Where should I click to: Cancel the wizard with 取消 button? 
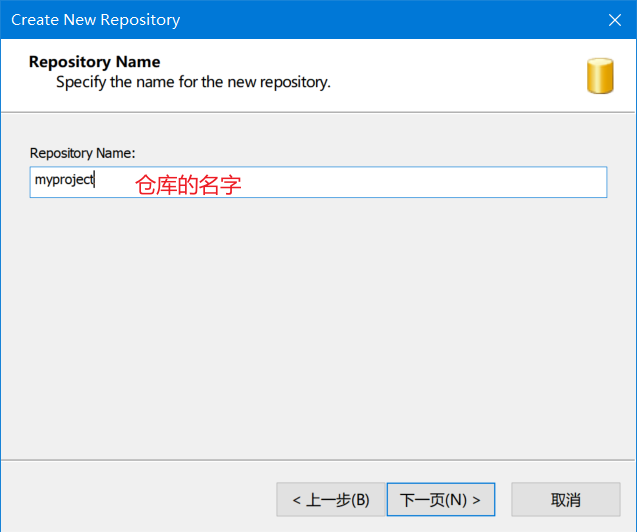(x=566, y=500)
